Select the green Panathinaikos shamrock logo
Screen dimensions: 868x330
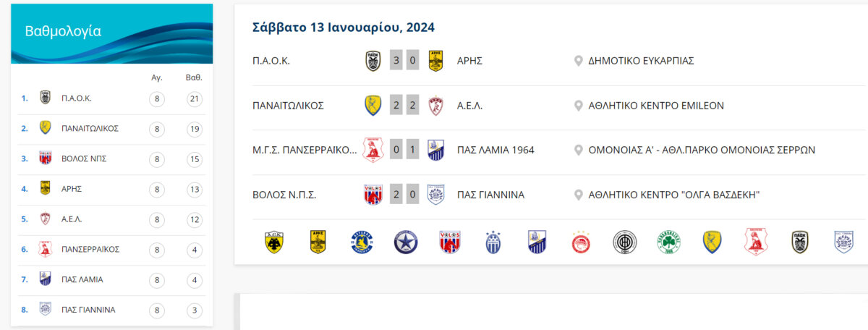668,242
